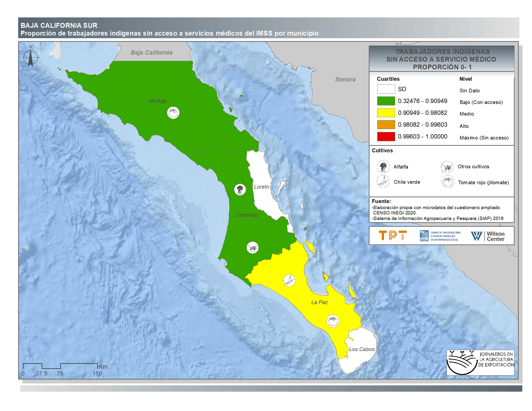Click the chile verde icon in La Paz
The image size is (532, 411).
[289, 280]
